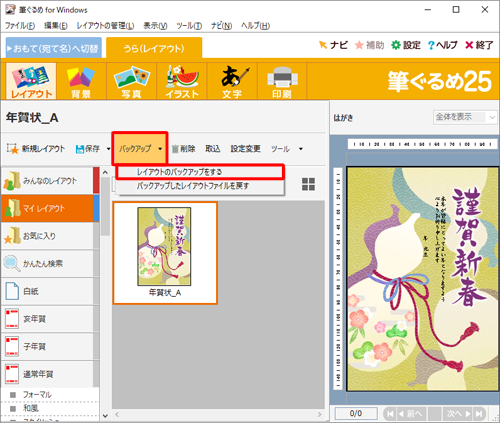Image resolution: width=500 pixels, height=423 pixels.
Task: Open the レイアウトの管理(L) menu
Action: click(105, 26)
